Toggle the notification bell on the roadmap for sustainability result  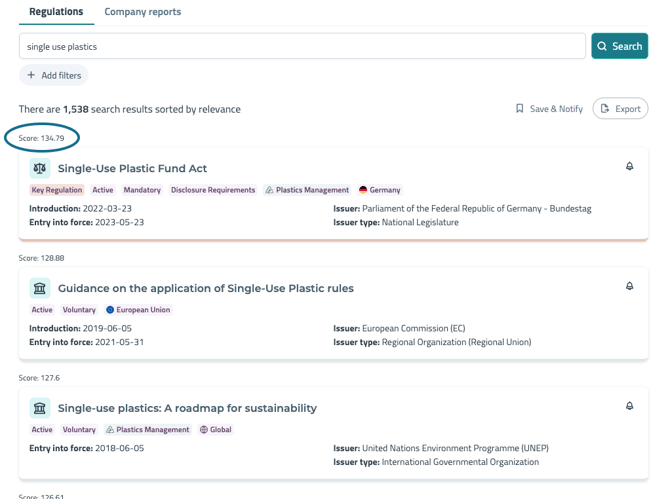629,407
